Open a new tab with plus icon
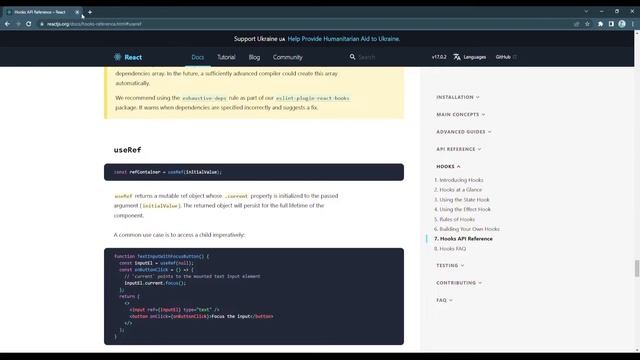 pyautogui.click(x=90, y=12)
